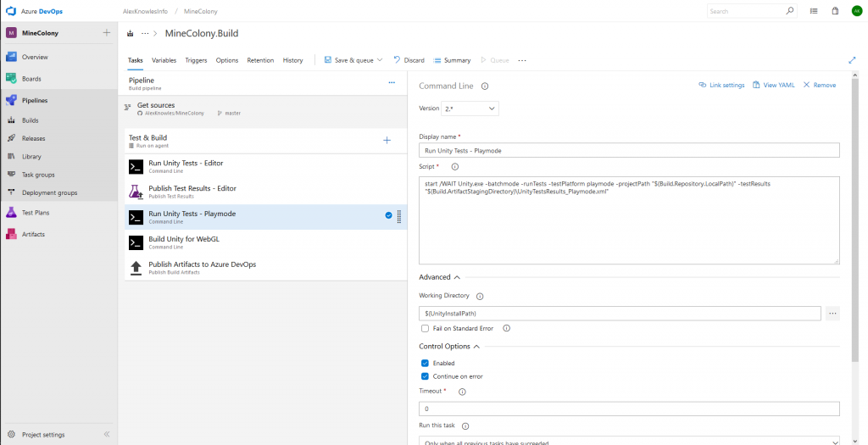Uncheck Continue on error checkbox
Screen dimensions: 868x445
pyautogui.click(x=426, y=376)
